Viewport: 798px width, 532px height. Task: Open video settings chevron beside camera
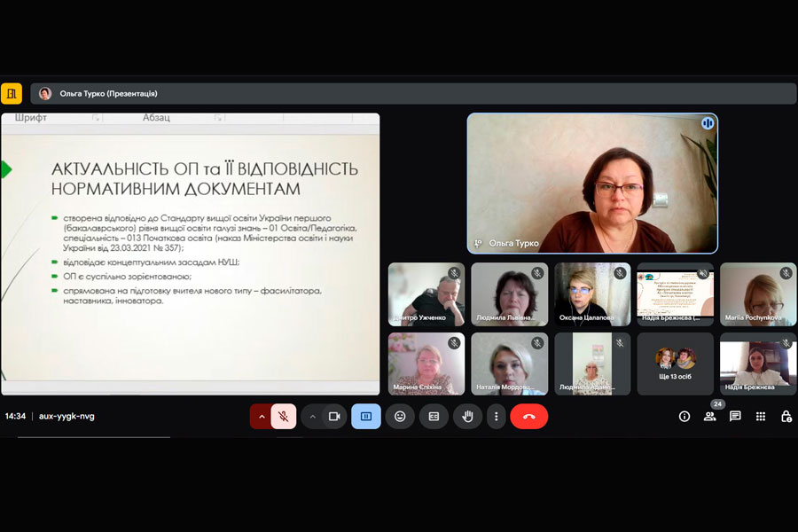pyautogui.click(x=312, y=417)
